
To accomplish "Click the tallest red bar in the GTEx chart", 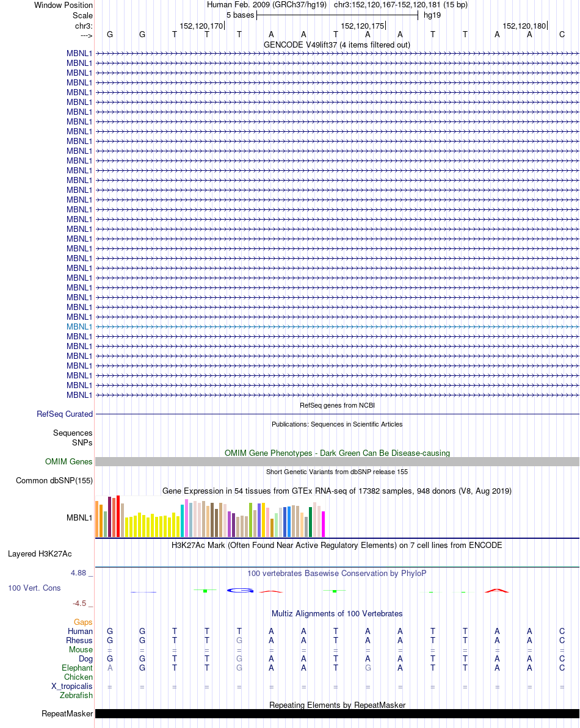I will [118, 516].
